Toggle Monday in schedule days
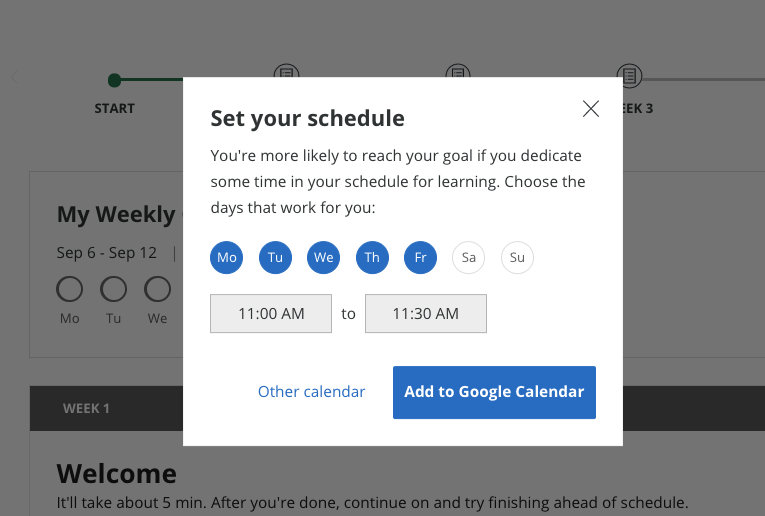 click(x=226, y=258)
